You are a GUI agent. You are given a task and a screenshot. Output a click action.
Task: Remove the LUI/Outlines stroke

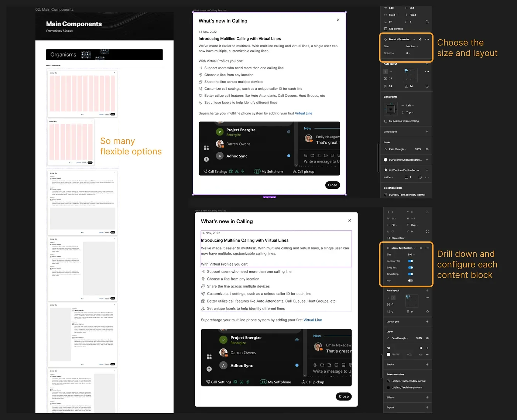427,170
